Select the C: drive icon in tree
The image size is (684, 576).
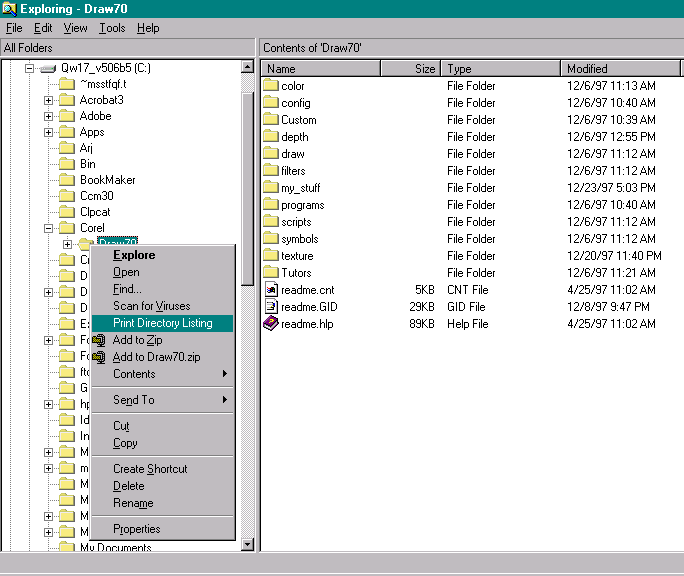click(x=48, y=68)
